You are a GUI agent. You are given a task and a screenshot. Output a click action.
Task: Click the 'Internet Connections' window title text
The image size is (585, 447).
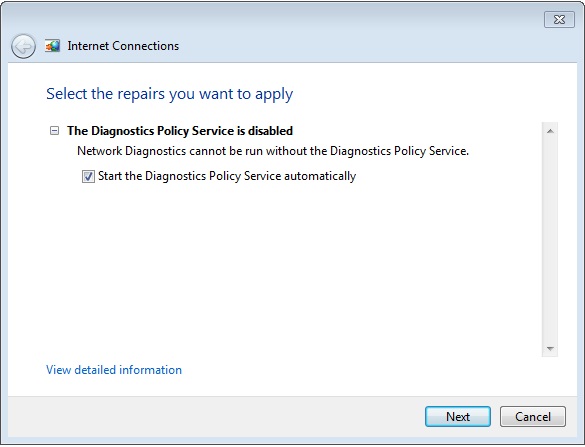123,46
